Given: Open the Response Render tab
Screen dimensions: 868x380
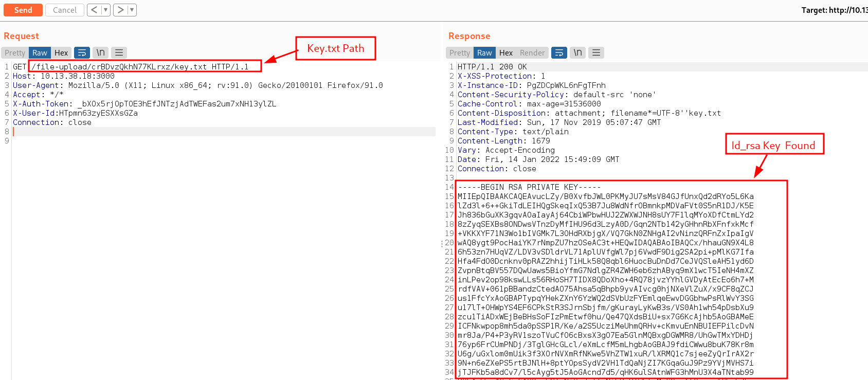Looking at the screenshot, I should (x=532, y=52).
